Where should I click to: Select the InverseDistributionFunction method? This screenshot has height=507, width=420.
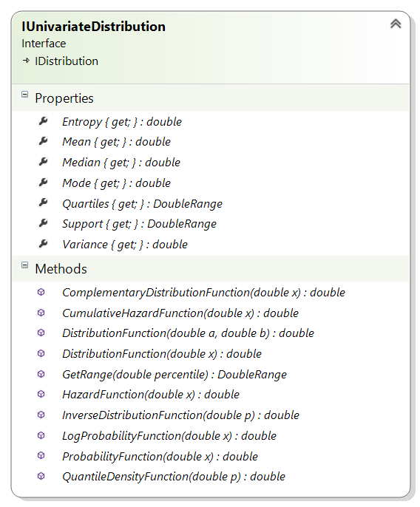tap(180, 415)
